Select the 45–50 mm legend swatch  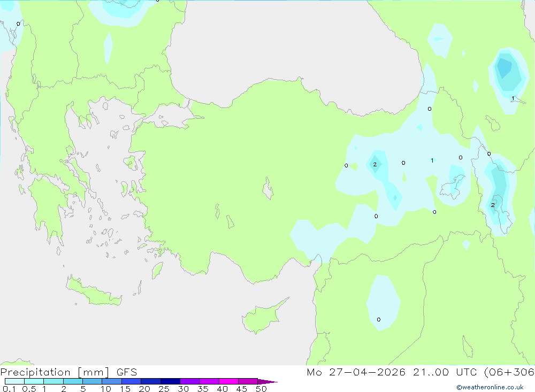click(x=248, y=381)
